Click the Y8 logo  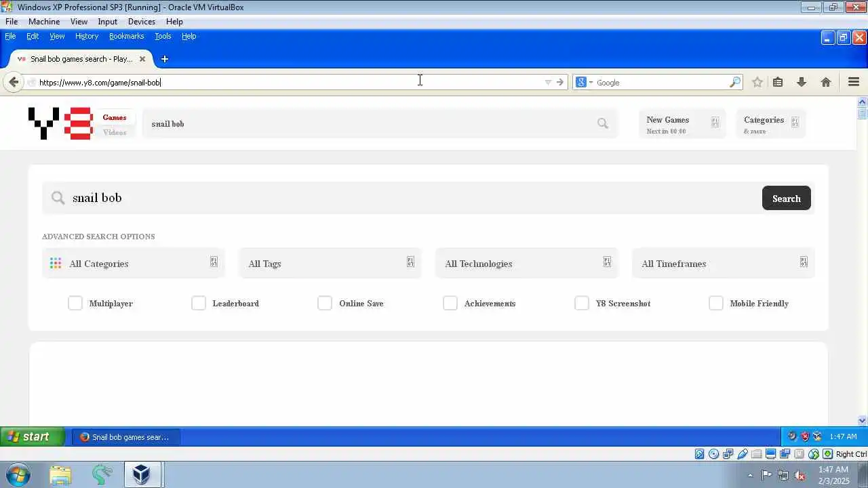60,123
